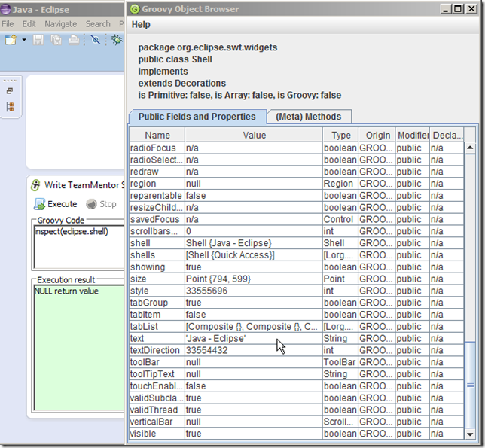Click the skip breakpoints toolbar icon
The height and width of the screenshot is (448, 485).
pyautogui.click(x=95, y=39)
